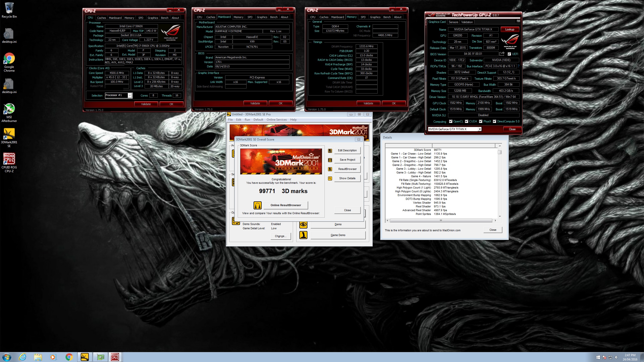Open Internet Explorer from the taskbar
The image size is (644, 362).
click(x=22, y=357)
